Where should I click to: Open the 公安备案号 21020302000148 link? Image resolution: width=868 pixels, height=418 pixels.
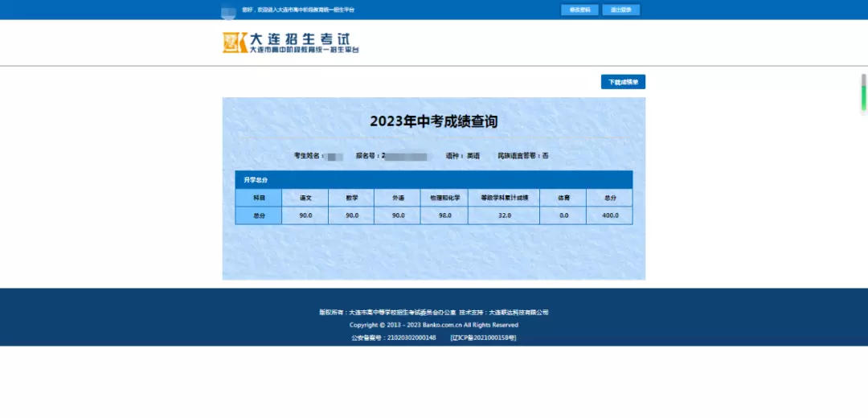[x=394, y=337]
